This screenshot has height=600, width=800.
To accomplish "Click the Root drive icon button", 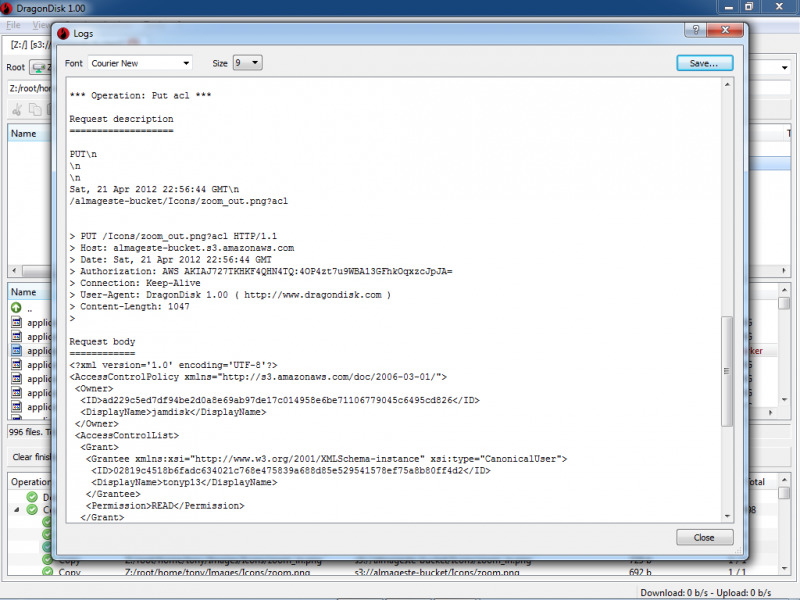I will click(39, 67).
